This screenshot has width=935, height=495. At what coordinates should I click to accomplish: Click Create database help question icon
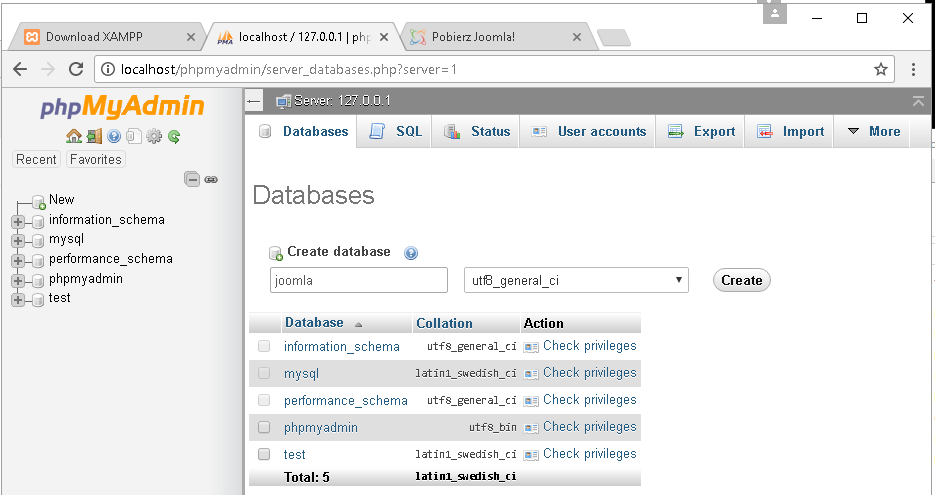click(411, 253)
